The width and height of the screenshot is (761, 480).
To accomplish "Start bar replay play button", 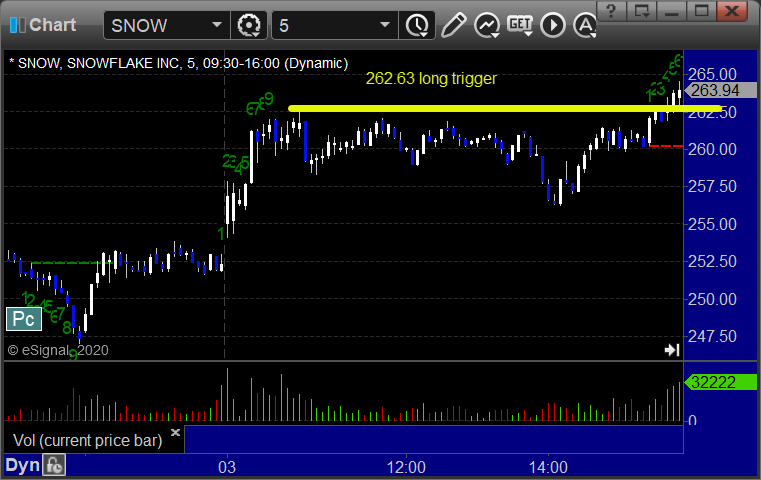I will (x=553, y=25).
